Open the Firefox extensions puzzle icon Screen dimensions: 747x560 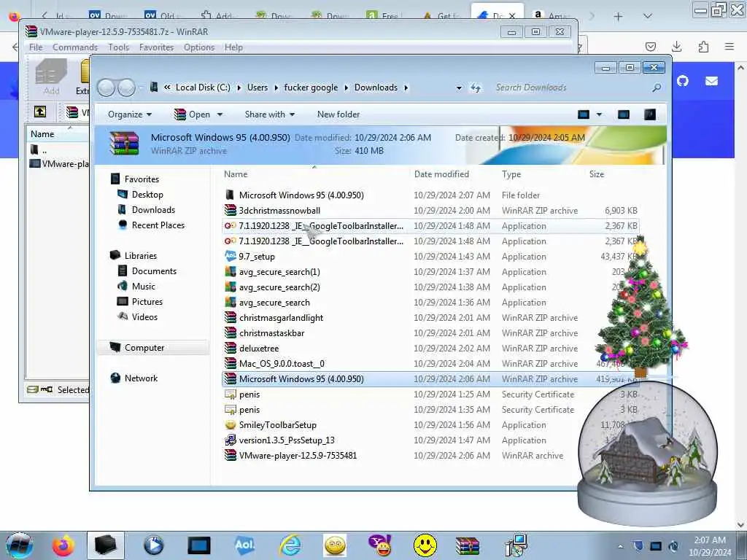(703, 46)
